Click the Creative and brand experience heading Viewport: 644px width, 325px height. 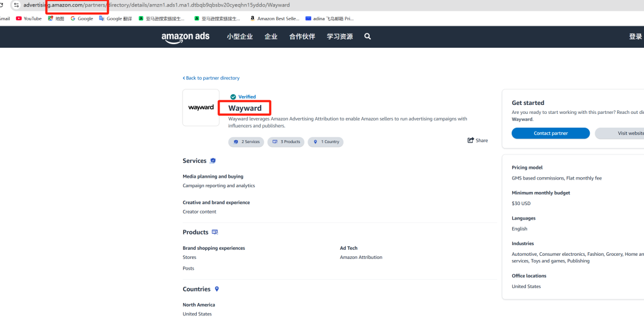pos(216,203)
